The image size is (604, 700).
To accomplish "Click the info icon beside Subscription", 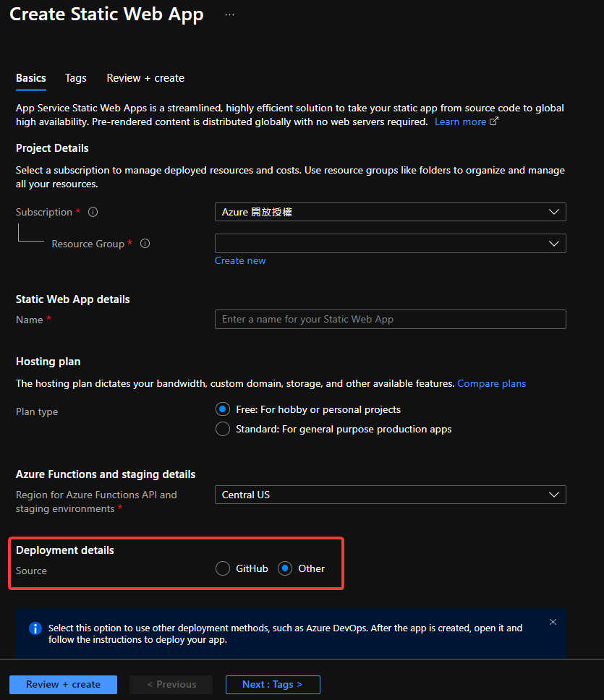I will tap(93, 213).
